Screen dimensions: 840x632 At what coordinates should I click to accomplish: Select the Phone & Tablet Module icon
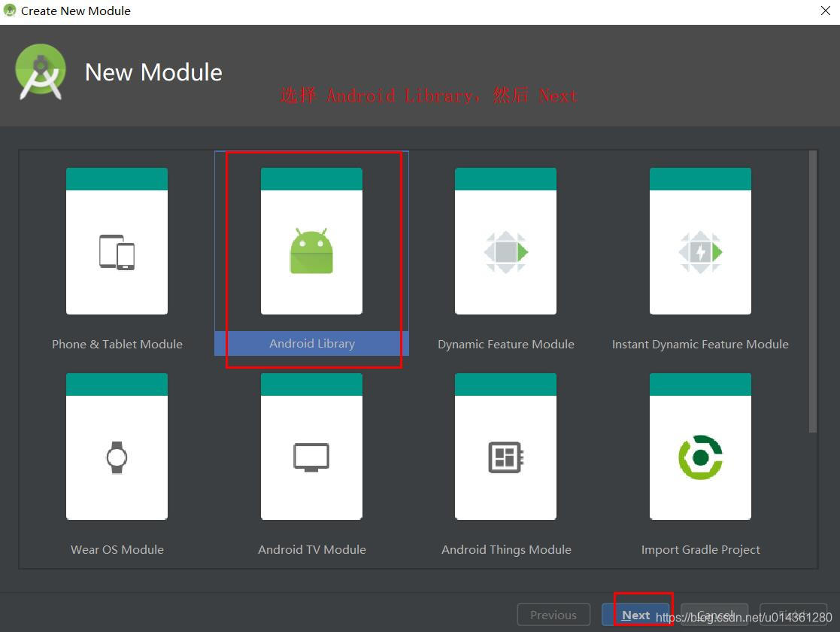tap(117, 252)
